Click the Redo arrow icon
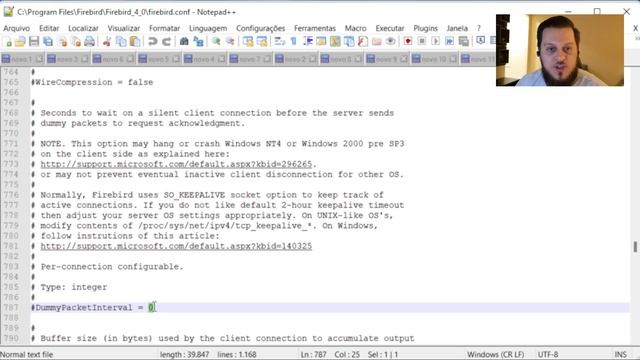The width and height of the screenshot is (640, 360). click(x=167, y=41)
